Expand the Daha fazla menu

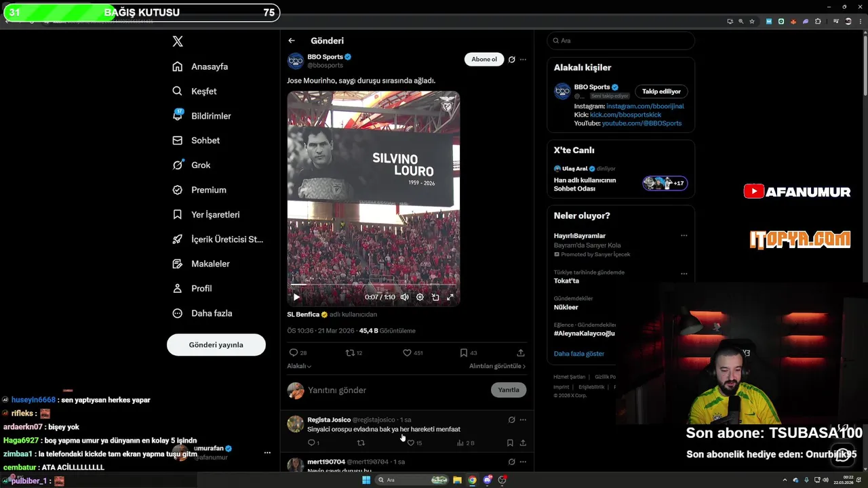pos(203,313)
